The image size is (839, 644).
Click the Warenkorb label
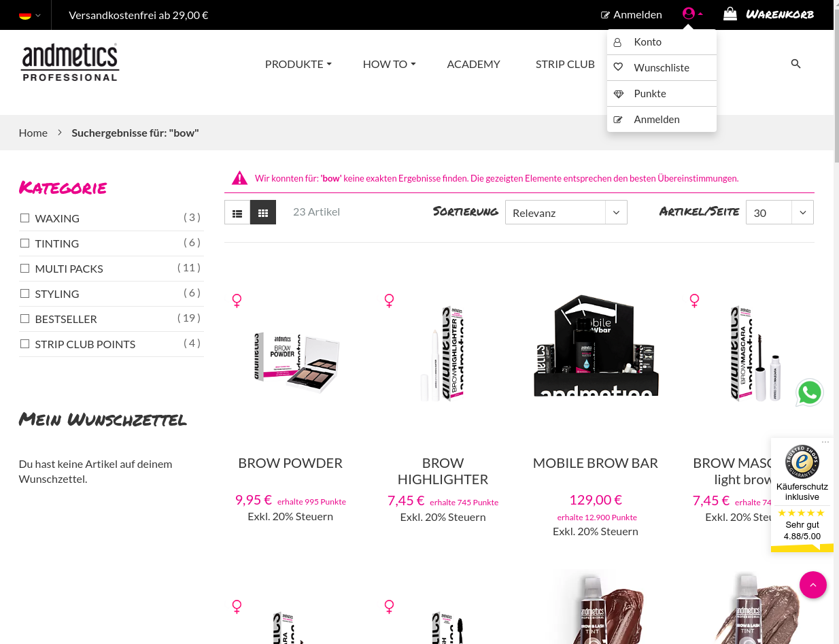[780, 14]
